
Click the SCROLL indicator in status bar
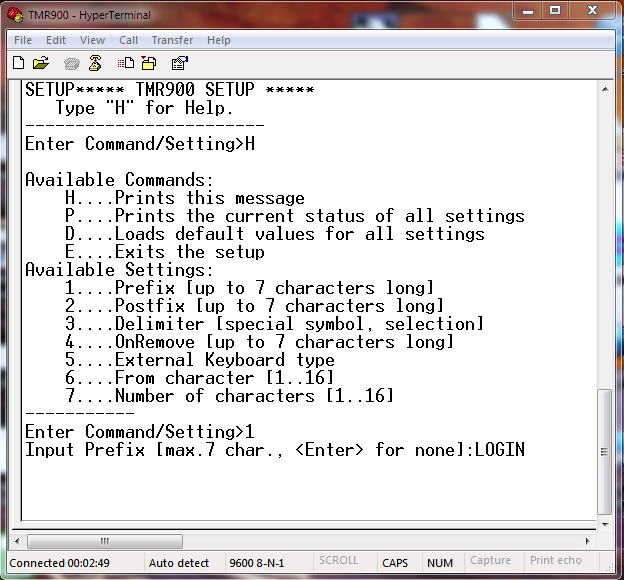(x=338, y=560)
